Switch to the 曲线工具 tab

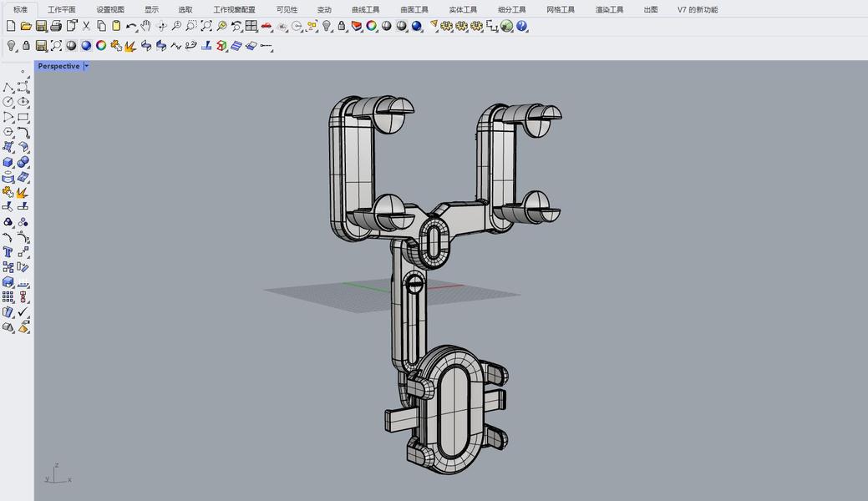click(x=365, y=9)
